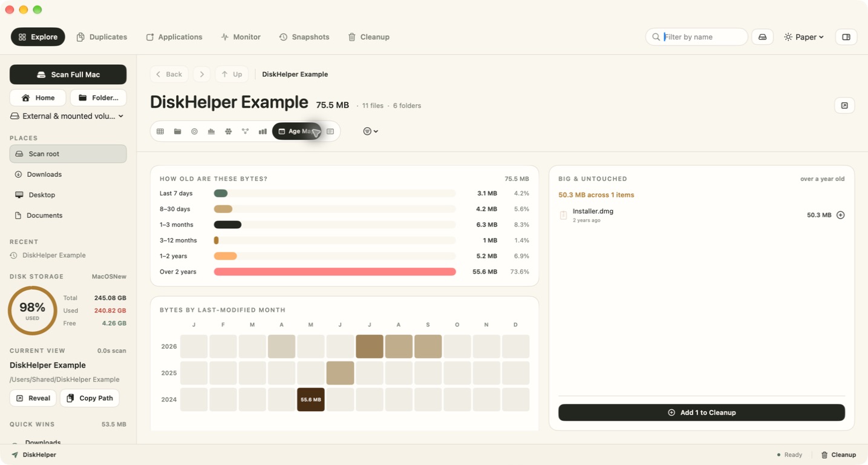Open the list detail view icon after Age Map
Image resolution: width=868 pixels, height=465 pixels.
coord(330,131)
